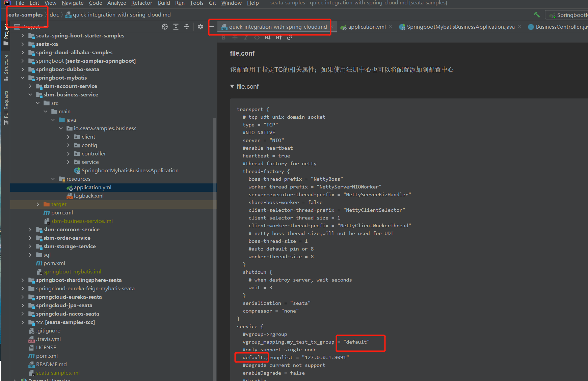Hide the Project tool window with minus icon

[212, 27]
